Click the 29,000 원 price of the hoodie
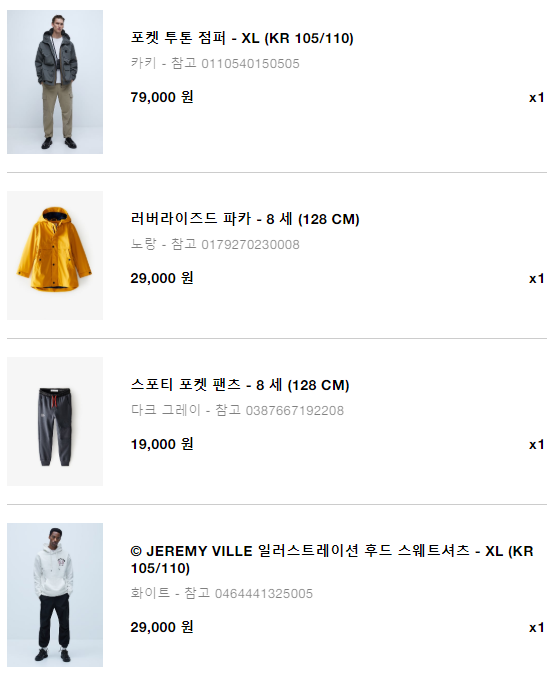The width and height of the screenshot is (553, 682). [162, 627]
